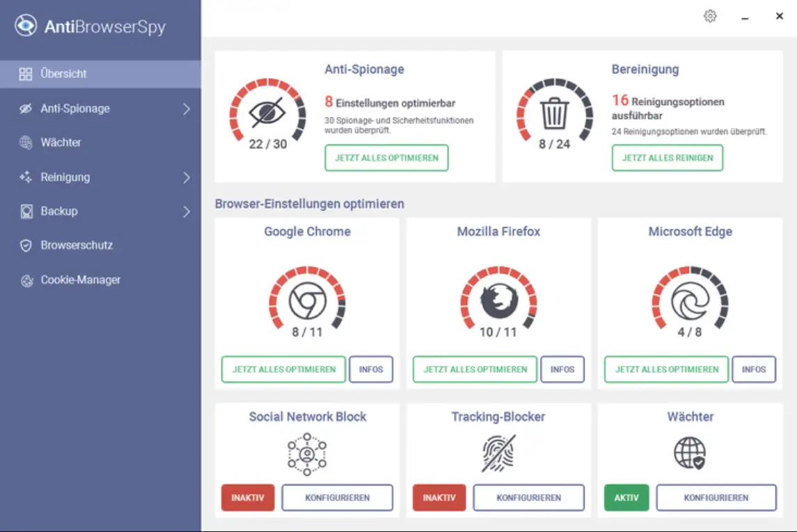Expand the Anti-Spionage sidebar chevron
797x532 pixels.
click(x=187, y=108)
